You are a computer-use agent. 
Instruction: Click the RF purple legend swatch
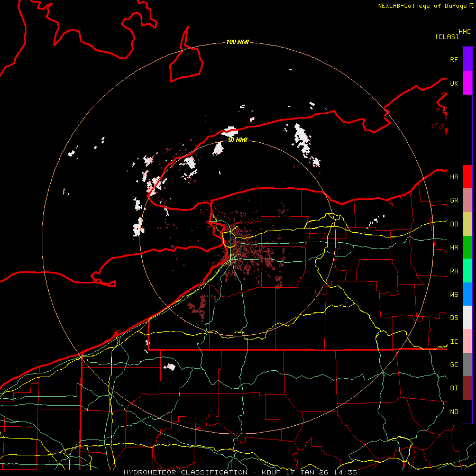(x=467, y=59)
